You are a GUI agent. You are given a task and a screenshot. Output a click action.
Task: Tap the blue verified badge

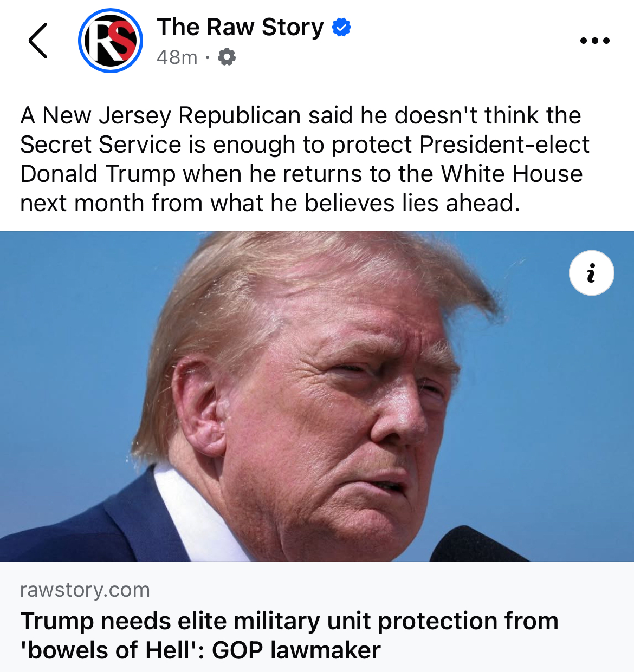point(341,27)
